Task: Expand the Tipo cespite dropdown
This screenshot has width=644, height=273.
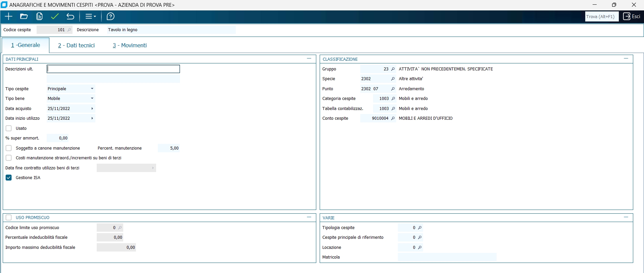Action: click(x=92, y=89)
